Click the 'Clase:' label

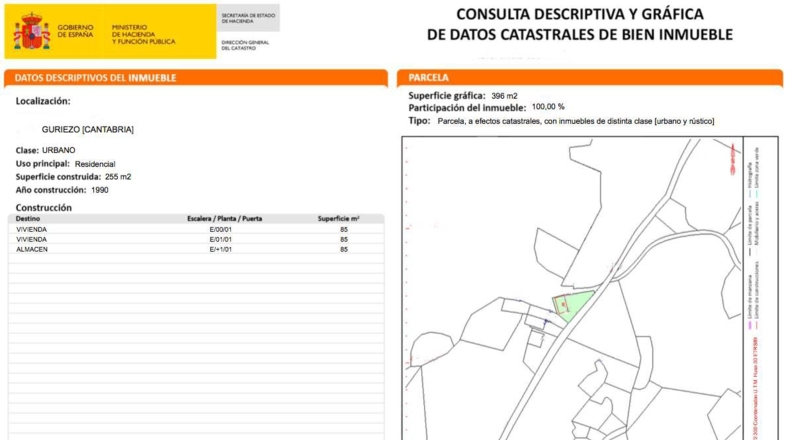27,150
